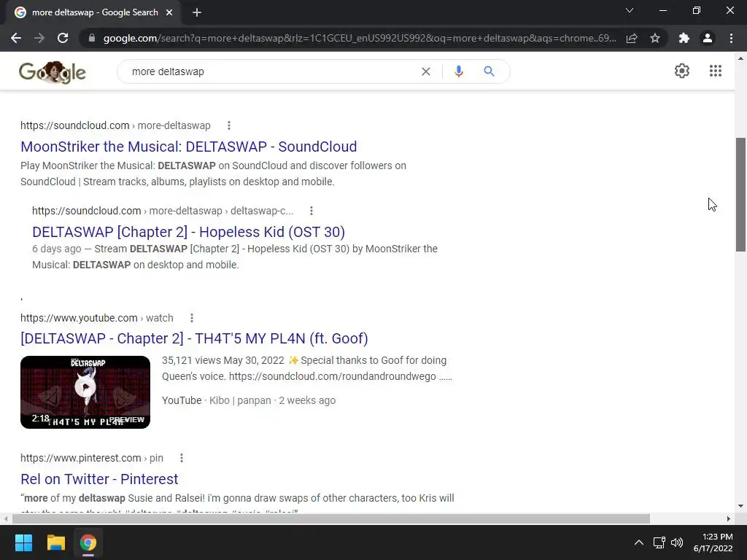Open Google quick settings gear

coord(682,71)
